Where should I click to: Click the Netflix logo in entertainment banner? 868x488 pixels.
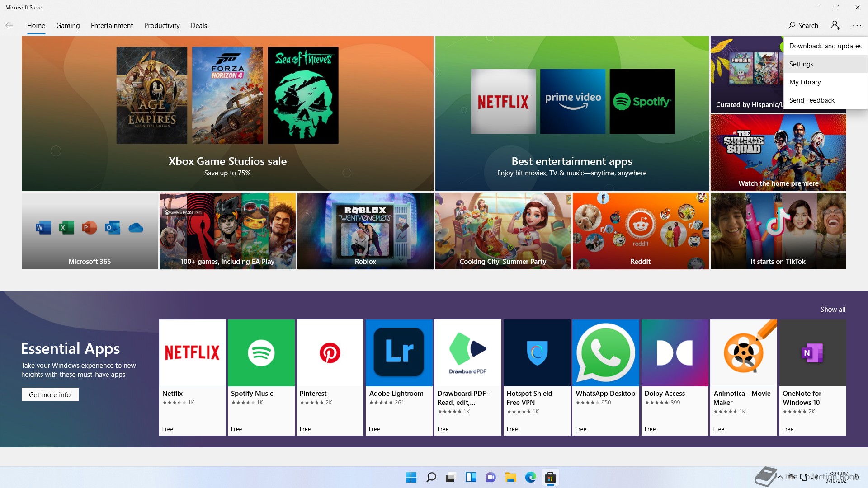[503, 101]
